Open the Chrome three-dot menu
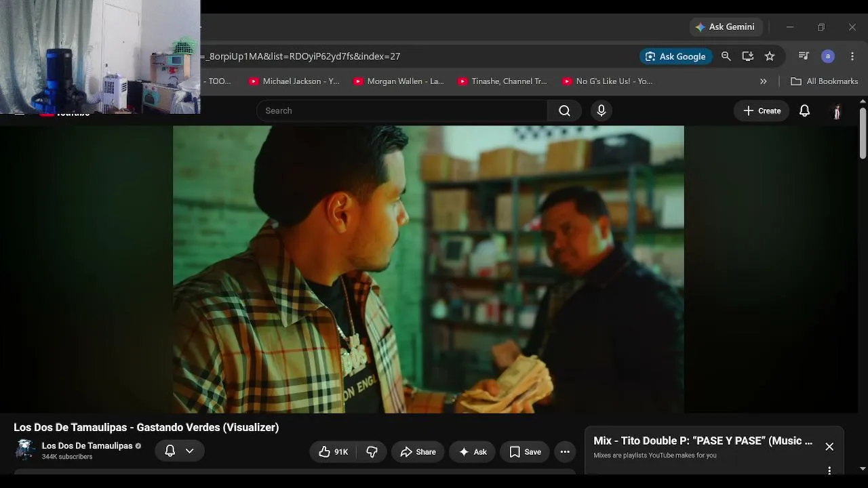868x488 pixels. point(852,56)
